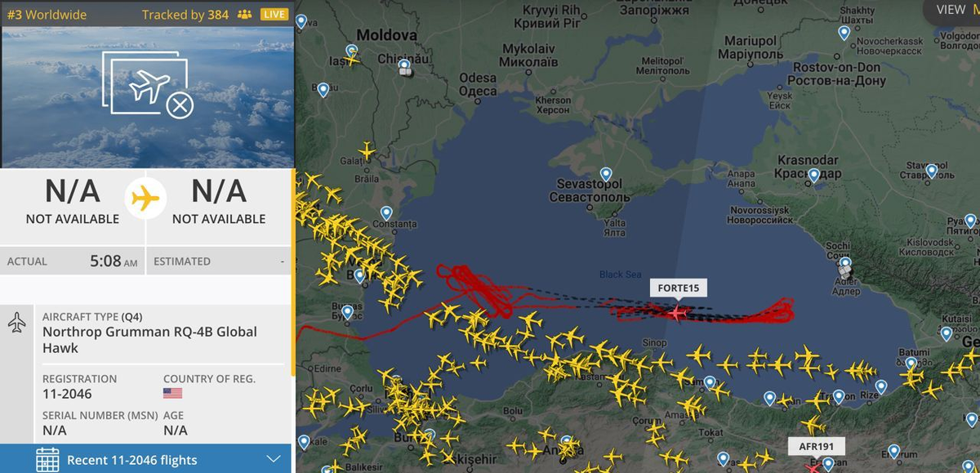Screen dimensions: 980x473
Task: Expand the Recent 11-2046 flights chevron
Action: coord(274,459)
